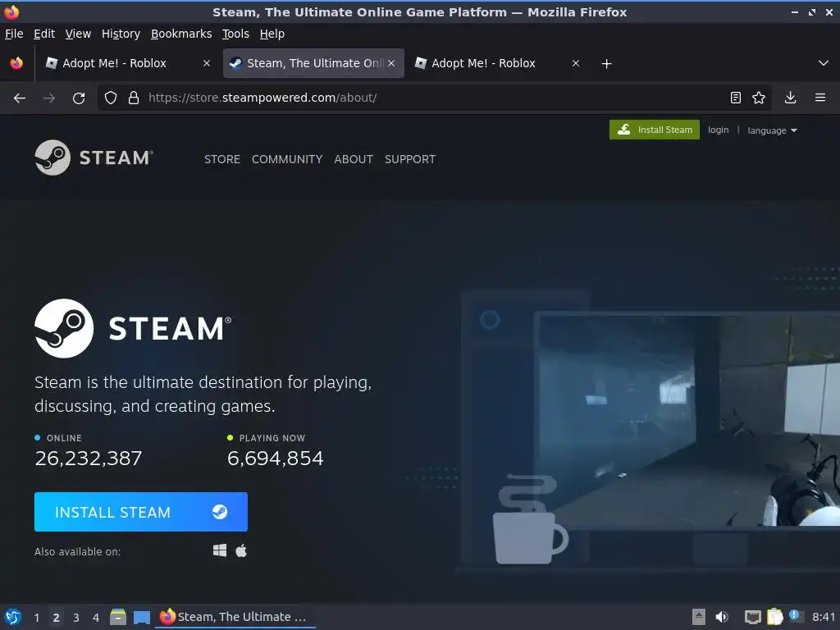Switch to the first Adopt Me! Roblox tab
Viewport: 840px width, 630px height.
coord(129,63)
